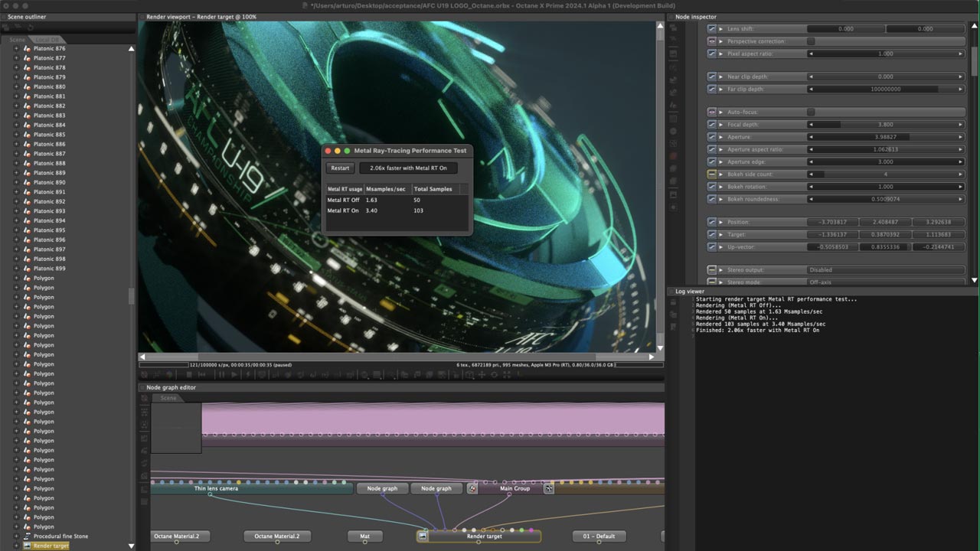The height and width of the screenshot is (551, 980).
Task: Toggle the Perspective correction checkbox
Action: point(811,41)
